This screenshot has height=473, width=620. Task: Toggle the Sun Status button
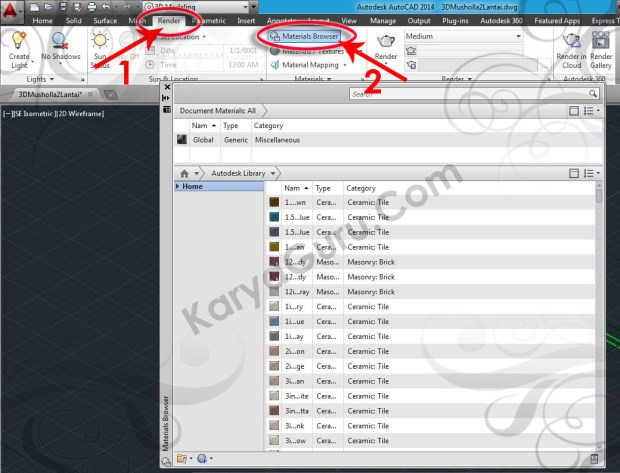(x=100, y=50)
